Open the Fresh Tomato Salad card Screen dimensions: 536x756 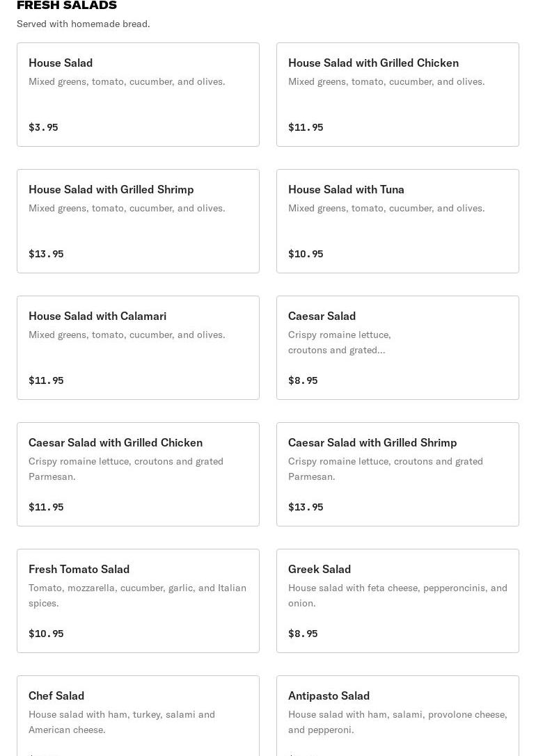[x=138, y=601]
